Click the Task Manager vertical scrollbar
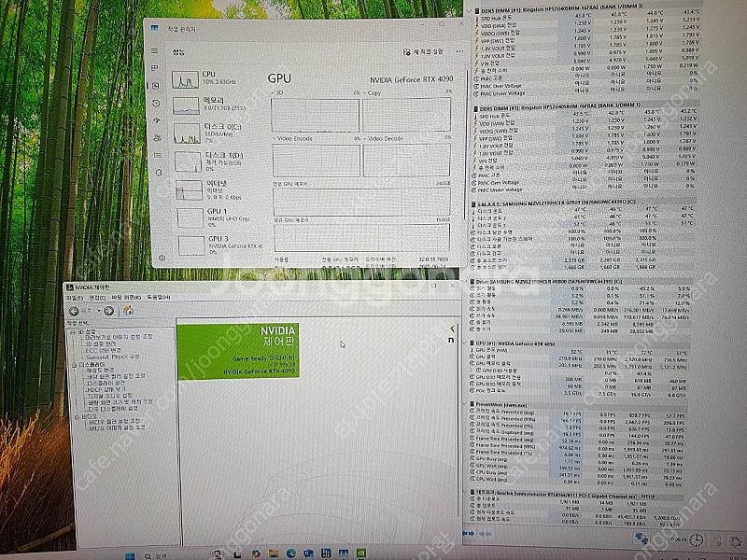 (x=465, y=143)
